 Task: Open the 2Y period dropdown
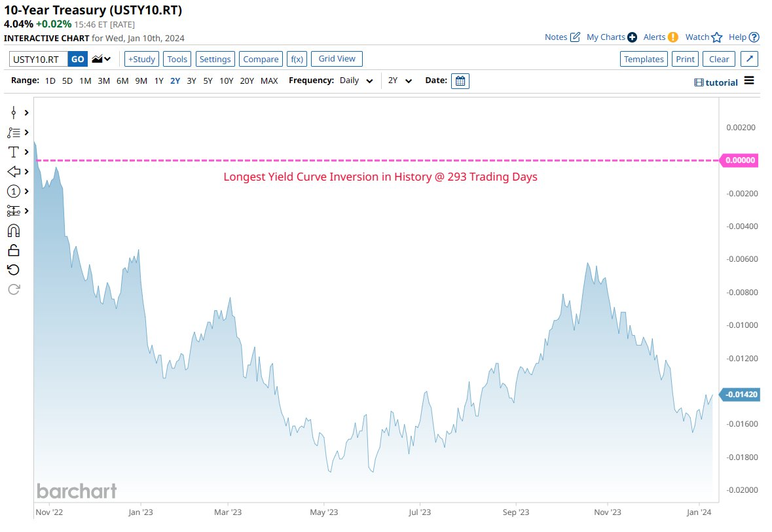399,80
